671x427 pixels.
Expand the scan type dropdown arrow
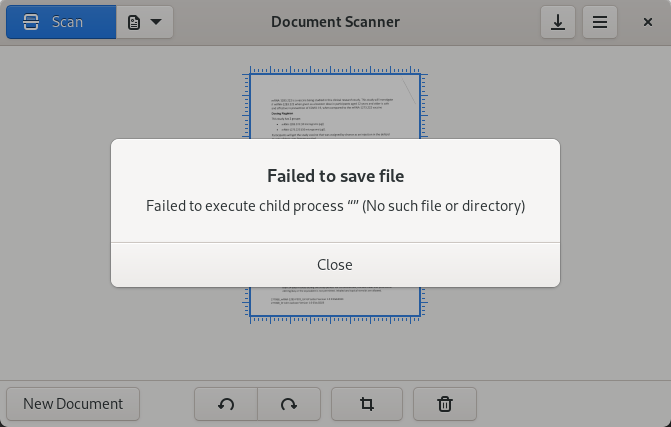156,21
